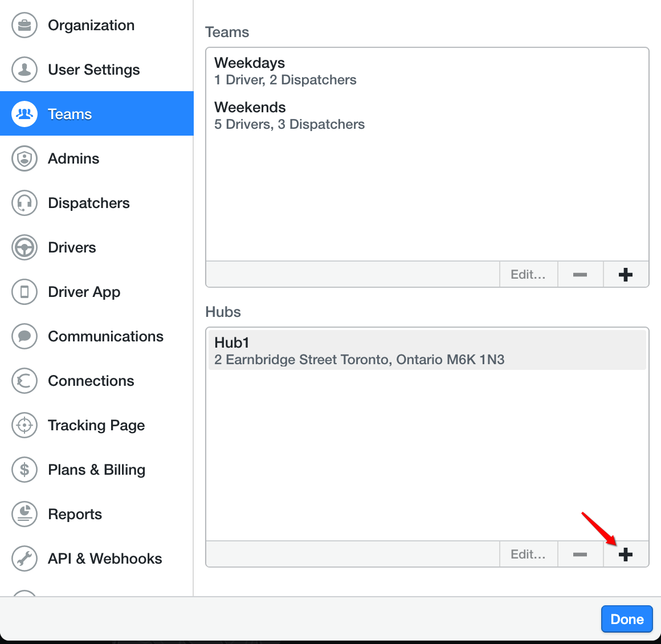The width and height of the screenshot is (661, 644).
Task: Open the Connections section
Action: coord(96,381)
